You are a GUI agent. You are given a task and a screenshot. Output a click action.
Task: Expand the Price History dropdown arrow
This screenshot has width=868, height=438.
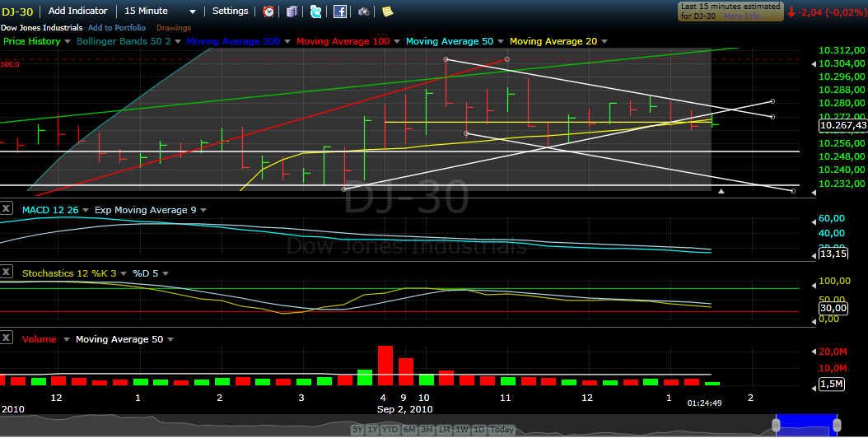(68, 41)
